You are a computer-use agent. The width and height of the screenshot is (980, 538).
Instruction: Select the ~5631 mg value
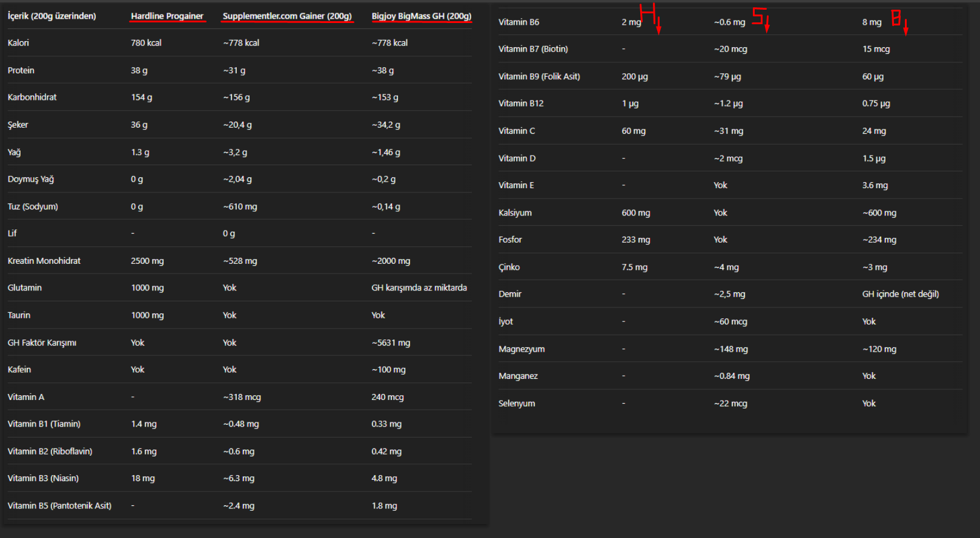coord(391,343)
